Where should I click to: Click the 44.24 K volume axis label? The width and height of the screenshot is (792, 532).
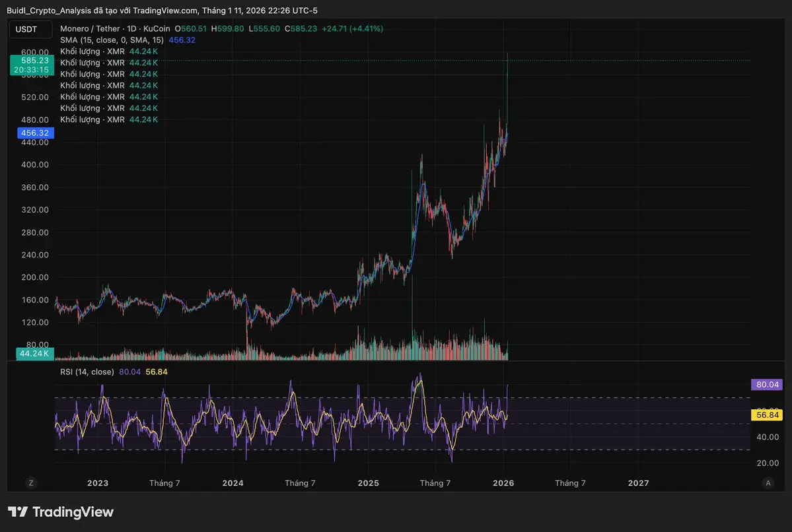[x=34, y=353]
